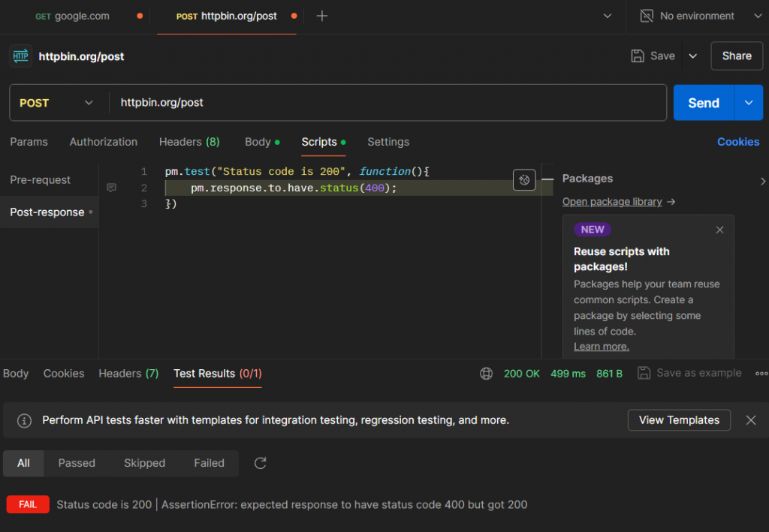The image size is (769, 532).
Task: Select the Pre-request script tab
Action: click(41, 180)
